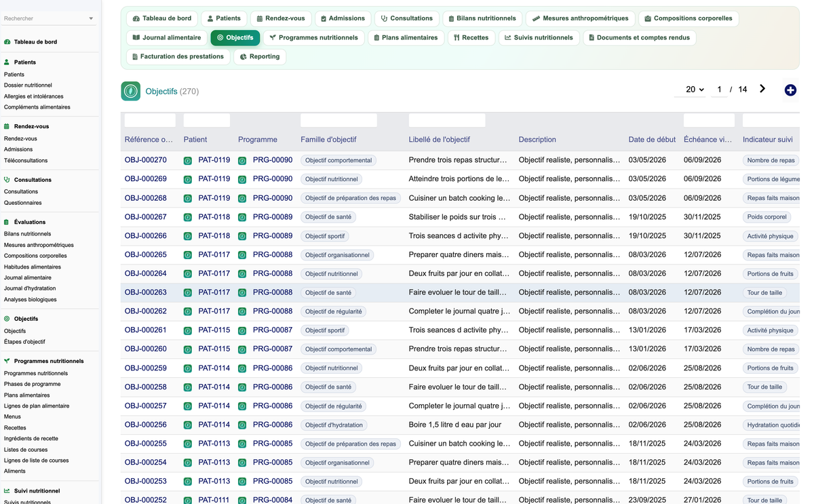The image size is (814, 504).
Task: Open Admissions tab
Action: pos(343,18)
